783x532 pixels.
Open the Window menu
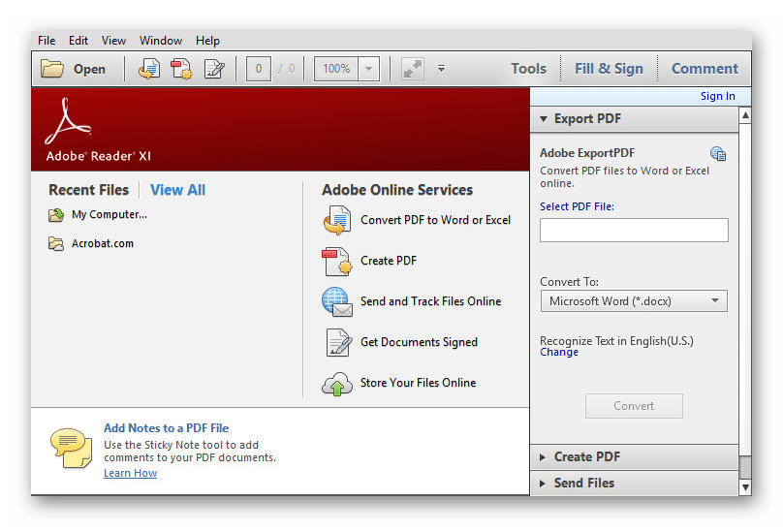160,41
